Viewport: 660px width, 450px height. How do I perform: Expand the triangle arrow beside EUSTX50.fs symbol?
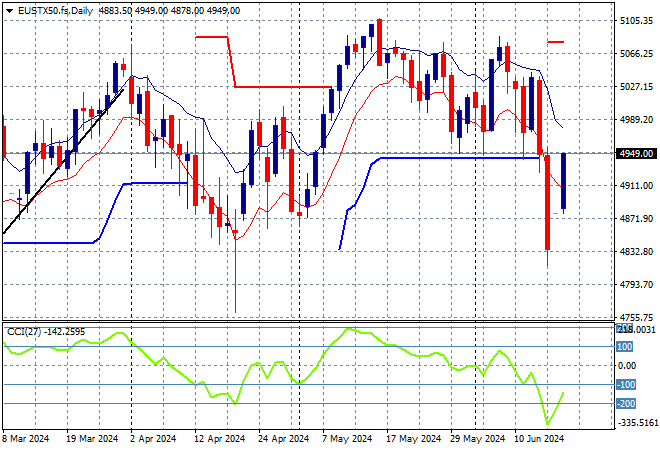[9, 11]
